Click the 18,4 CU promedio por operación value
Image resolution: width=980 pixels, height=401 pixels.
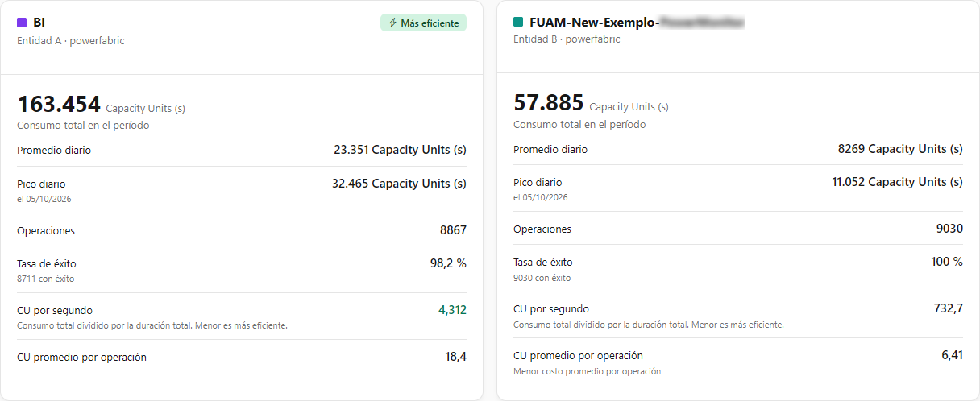point(455,357)
